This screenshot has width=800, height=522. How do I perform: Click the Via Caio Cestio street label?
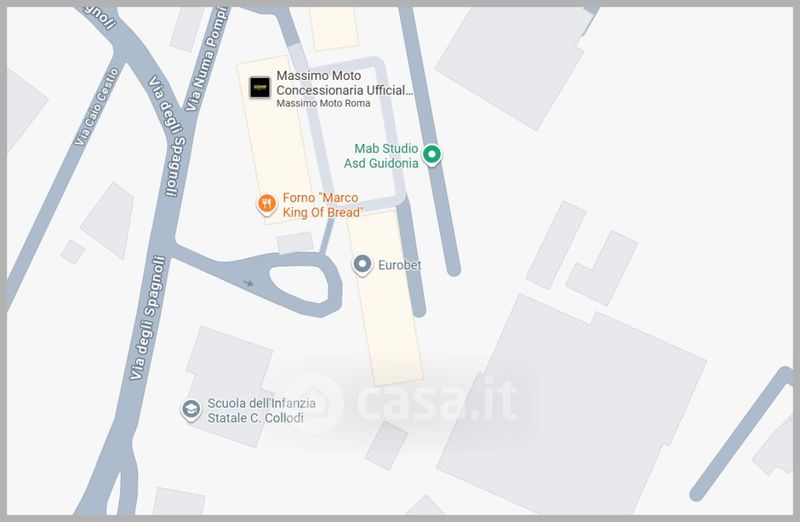coord(97,107)
